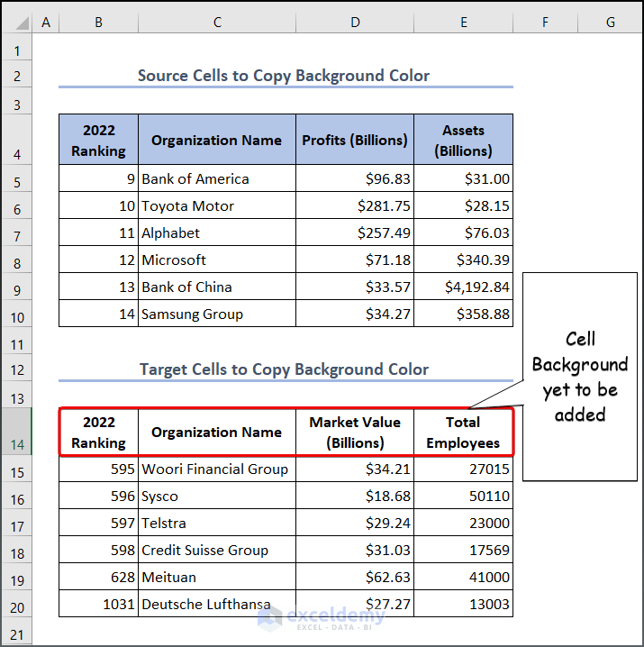Select column E header
The width and height of the screenshot is (644, 647).
463,23
